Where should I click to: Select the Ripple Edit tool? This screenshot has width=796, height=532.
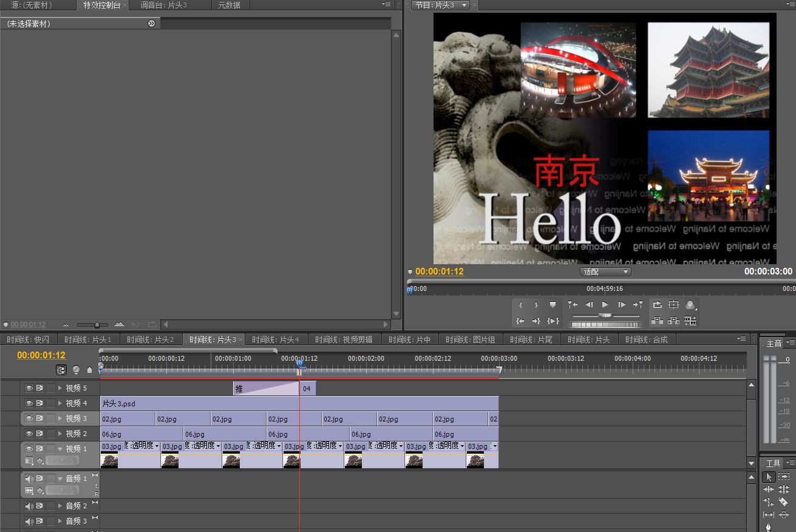coord(769,489)
